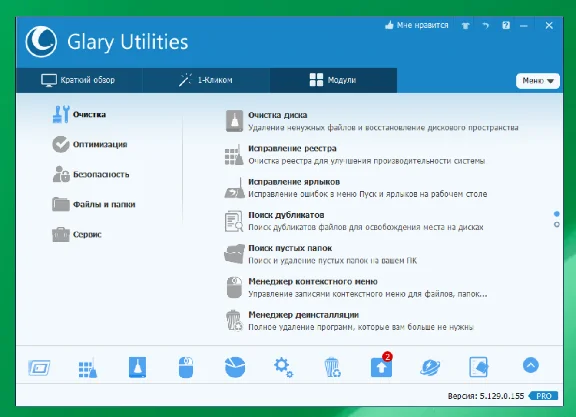Image resolution: width=576 pixels, height=417 pixels.
Task: Click the Версия: 5.129.0.155 text
Action: tap(486, 396)
